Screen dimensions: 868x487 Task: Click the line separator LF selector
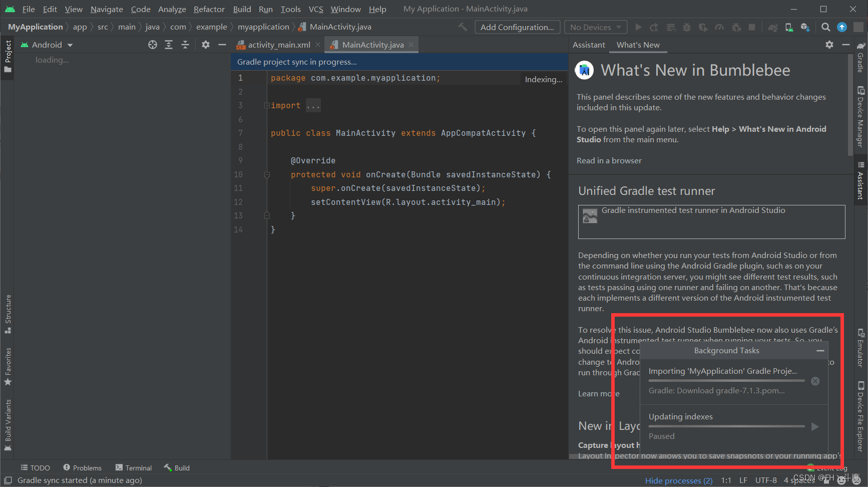point(743,480)
